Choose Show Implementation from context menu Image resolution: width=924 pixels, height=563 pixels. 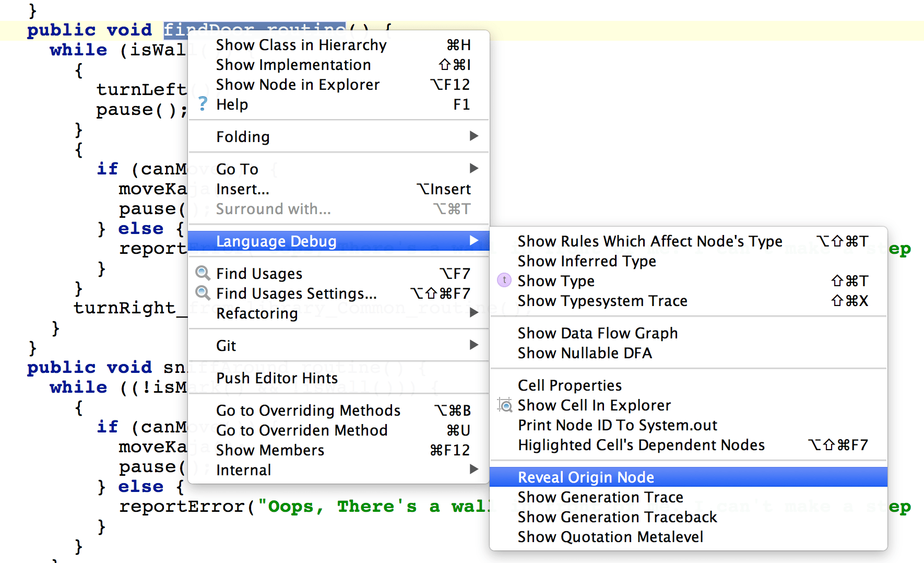[293, 65]
